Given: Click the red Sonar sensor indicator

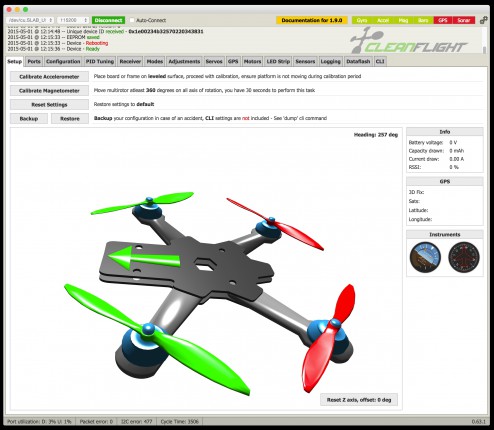Looking at the screenshot, I should [x=464, y=20].
